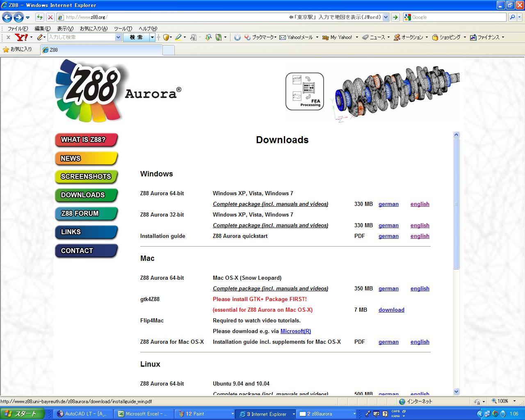Viewport: 525px width, 420px height.
Task: Click the highlighter pen icon on toolbar
Action: point(178,37)
